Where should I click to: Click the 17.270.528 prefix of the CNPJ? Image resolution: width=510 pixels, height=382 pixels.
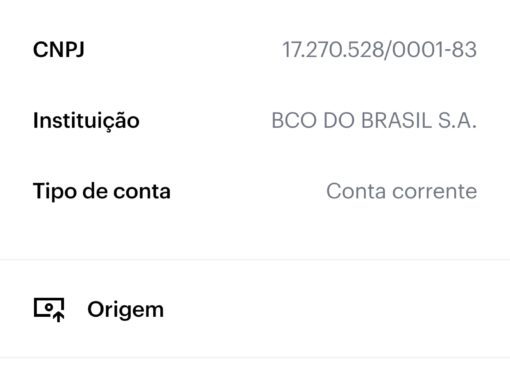333,50
